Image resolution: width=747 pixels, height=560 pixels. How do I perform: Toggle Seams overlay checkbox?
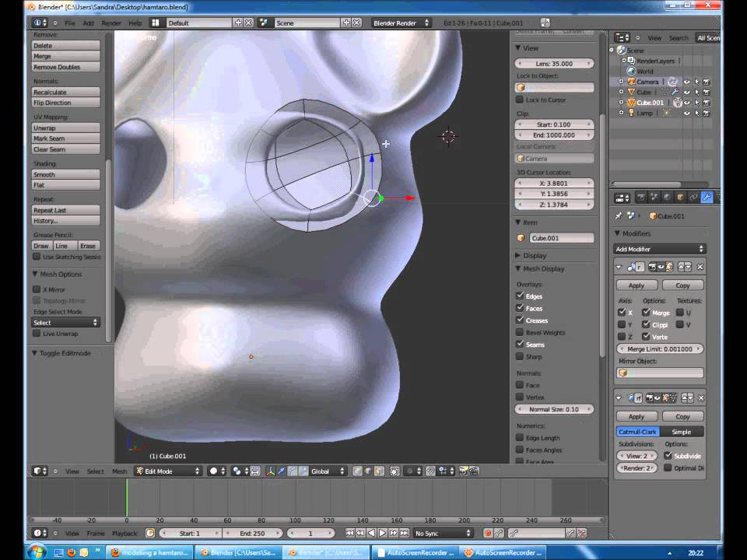point(520,345)
